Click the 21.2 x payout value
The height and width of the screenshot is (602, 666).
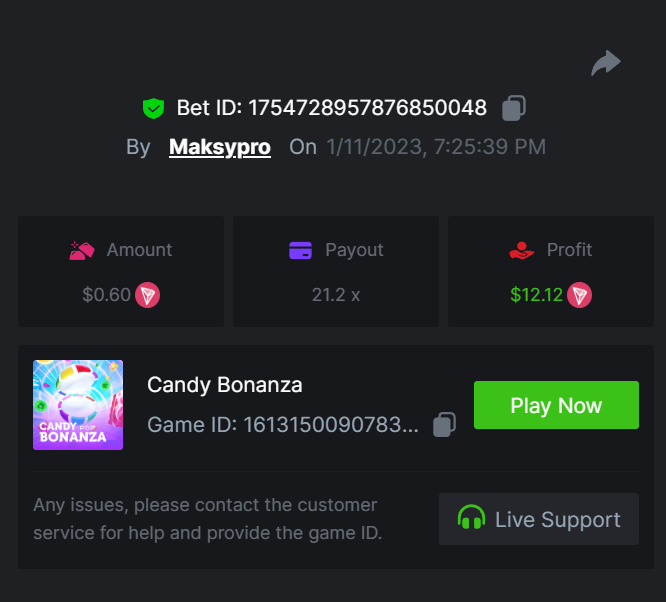336,295
